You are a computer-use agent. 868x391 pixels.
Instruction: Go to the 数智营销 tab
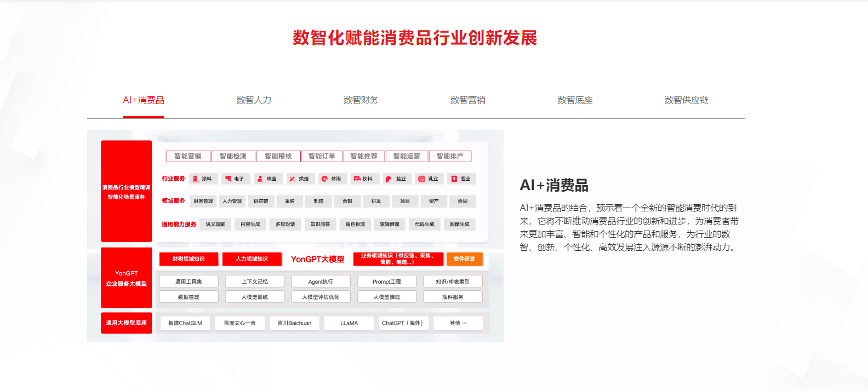click(467, 100)
